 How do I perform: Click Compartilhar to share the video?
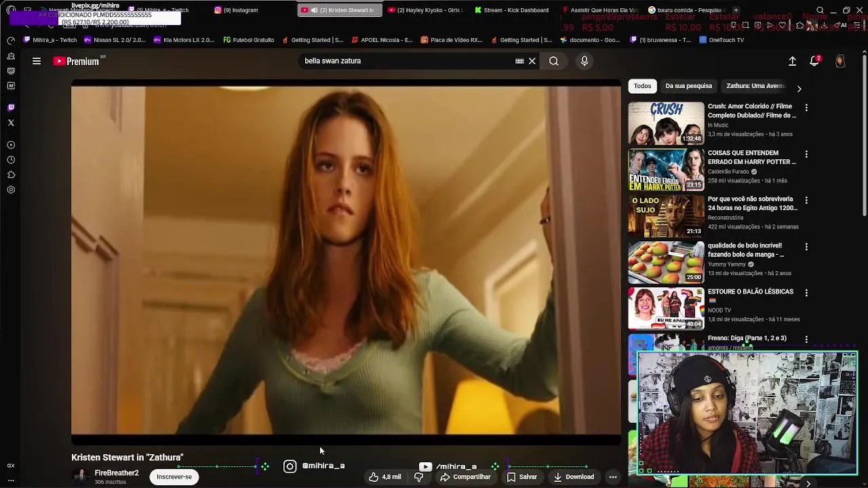click(x=465, y=477)
